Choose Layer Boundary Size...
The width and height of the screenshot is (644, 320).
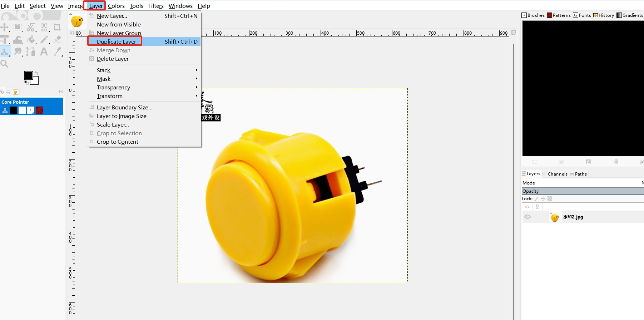[x=144, y=107]
